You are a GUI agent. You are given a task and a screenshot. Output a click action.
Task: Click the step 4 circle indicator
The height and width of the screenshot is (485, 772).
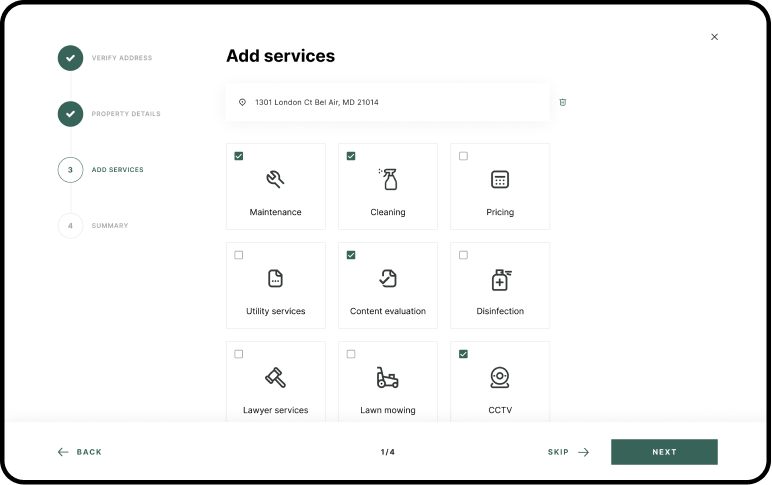70,226
